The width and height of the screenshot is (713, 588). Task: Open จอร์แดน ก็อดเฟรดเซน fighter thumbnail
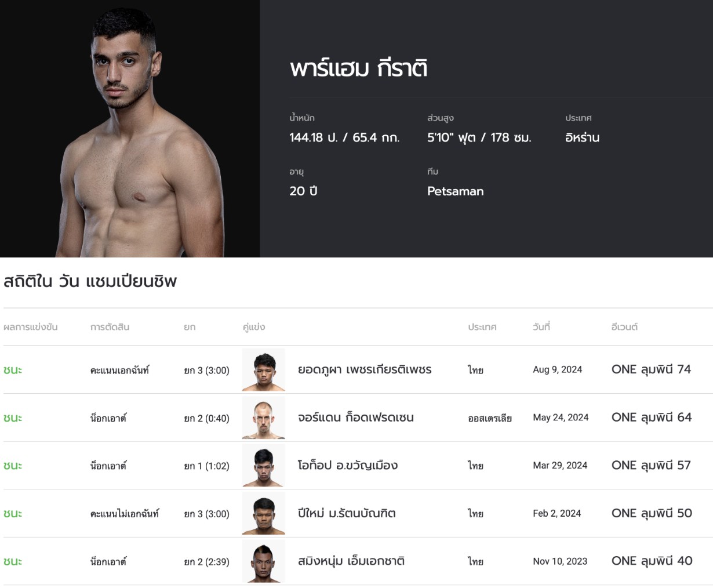pyautogui.click(x=264, y=418)
